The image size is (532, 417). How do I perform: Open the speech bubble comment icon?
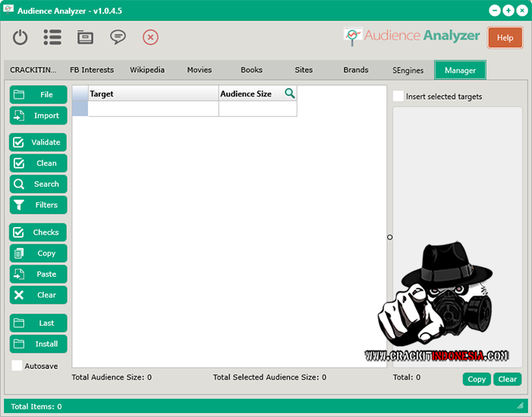tap(118, 37)
